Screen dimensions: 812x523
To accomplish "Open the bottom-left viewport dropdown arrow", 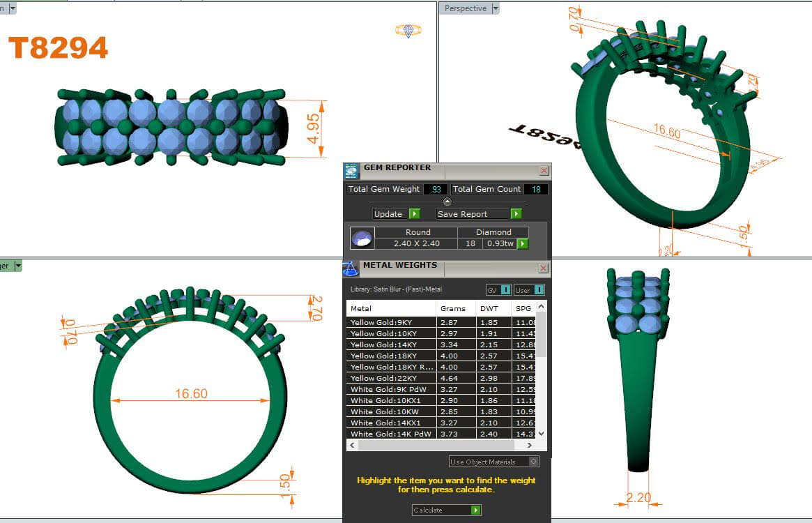I will (19, 265).
